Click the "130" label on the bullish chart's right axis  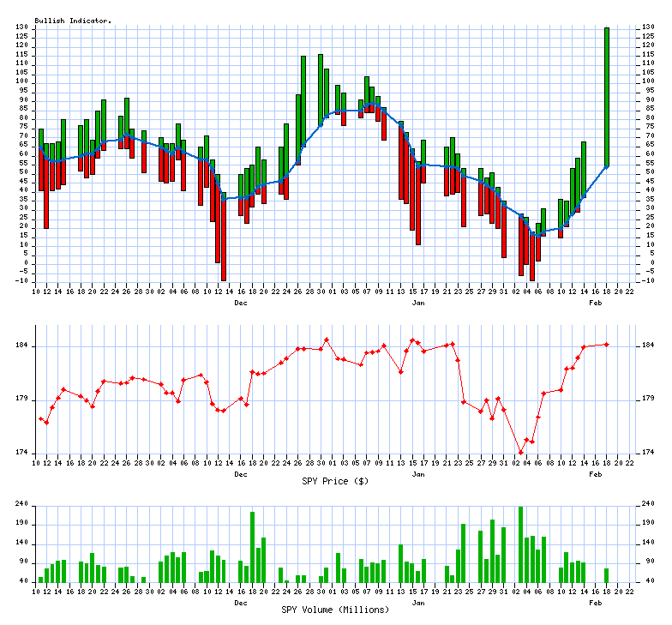tap(649, 27)
